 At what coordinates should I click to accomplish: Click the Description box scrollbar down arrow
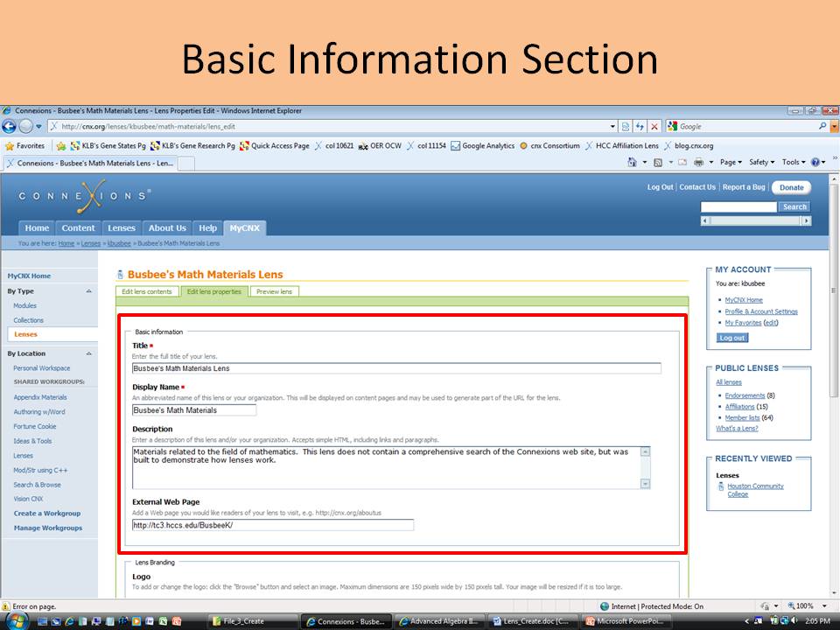pyautogui.click(x=645, y=483)
